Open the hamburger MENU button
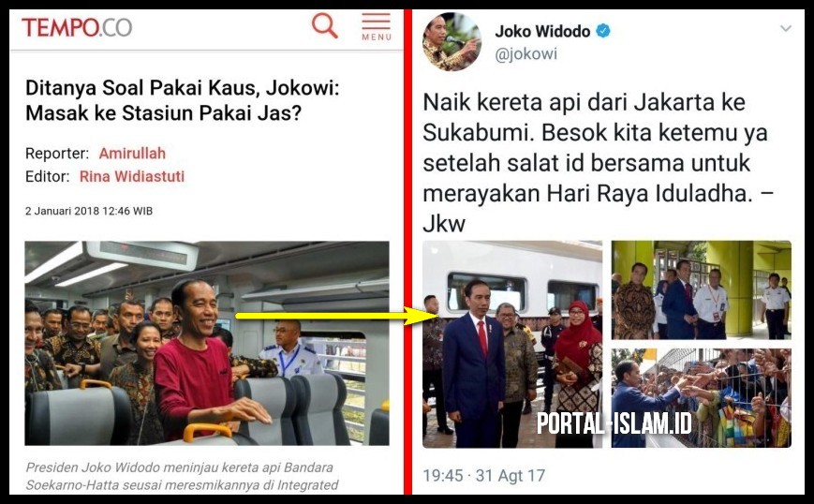The image size is (814, 504). [x=377, y=27]
